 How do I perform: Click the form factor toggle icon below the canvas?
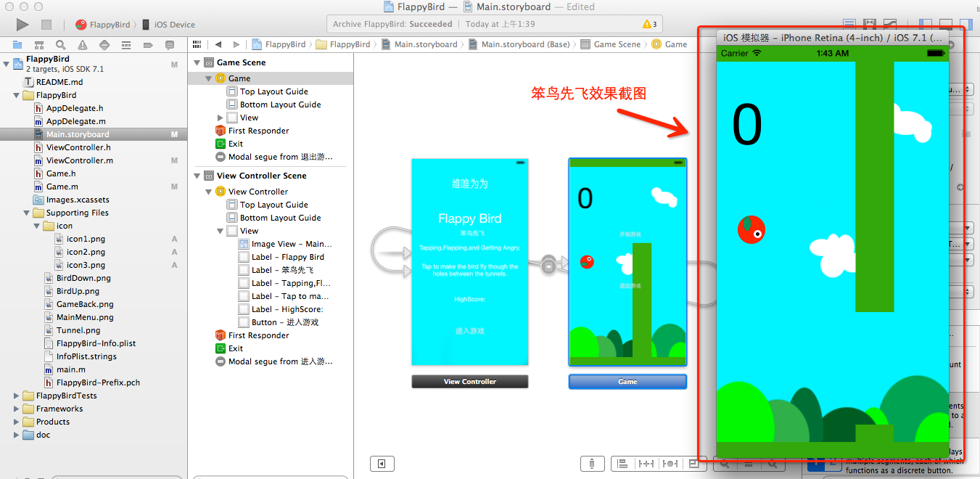coord(593,463)
